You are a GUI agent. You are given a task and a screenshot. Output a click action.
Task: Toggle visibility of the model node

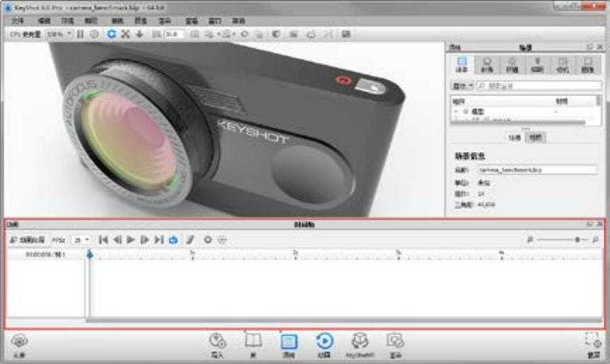pyautogui.click(x=466, y=111)
